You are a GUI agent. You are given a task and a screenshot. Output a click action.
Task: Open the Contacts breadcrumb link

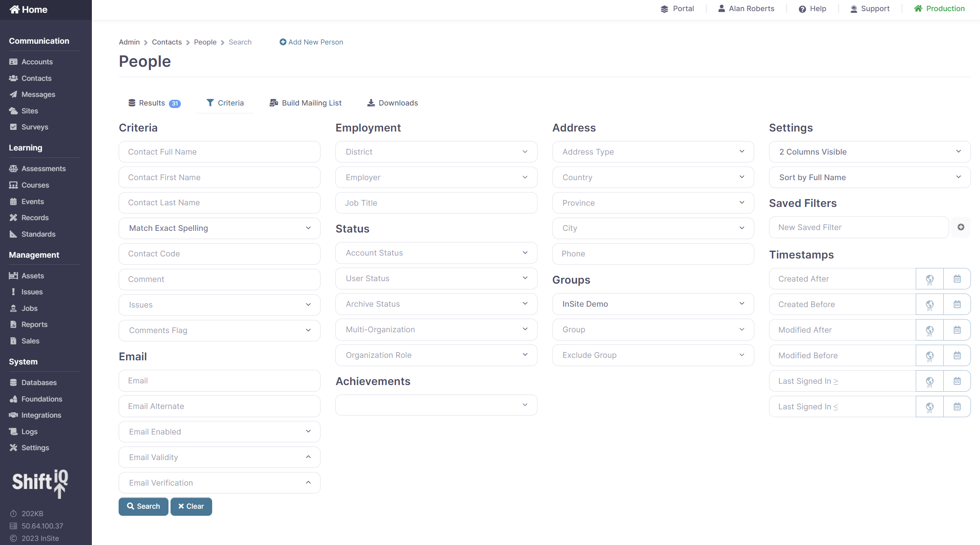[166, 42]
